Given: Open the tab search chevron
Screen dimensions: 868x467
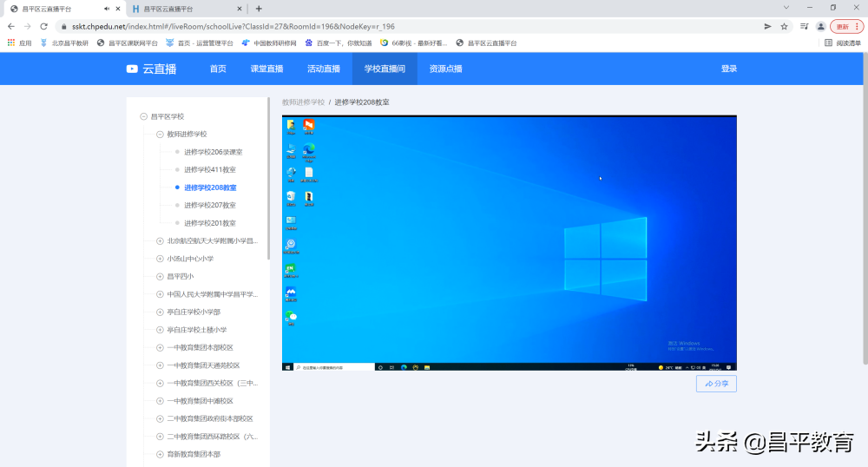Looking at the screenshot, I should [786, 8].
